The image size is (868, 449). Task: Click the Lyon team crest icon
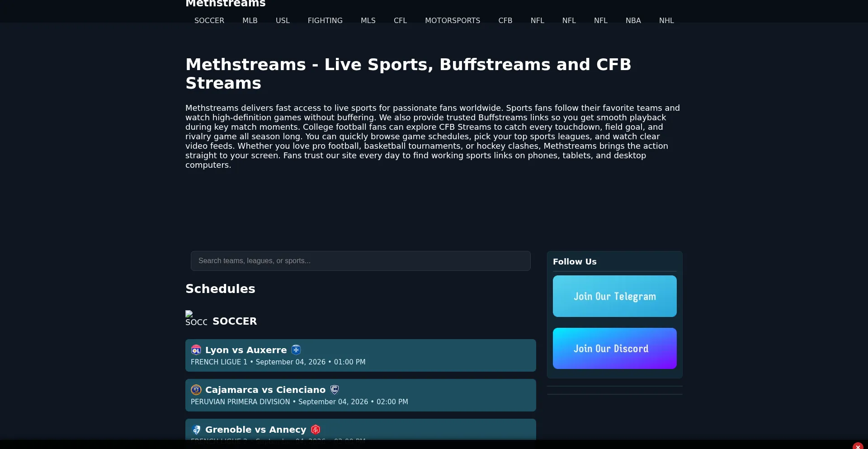point(196,350)
